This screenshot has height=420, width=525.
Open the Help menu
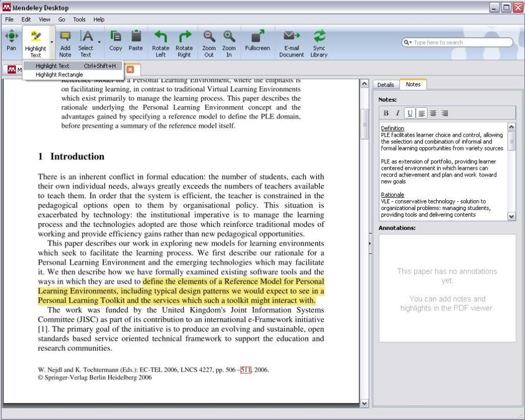point(99,20)
